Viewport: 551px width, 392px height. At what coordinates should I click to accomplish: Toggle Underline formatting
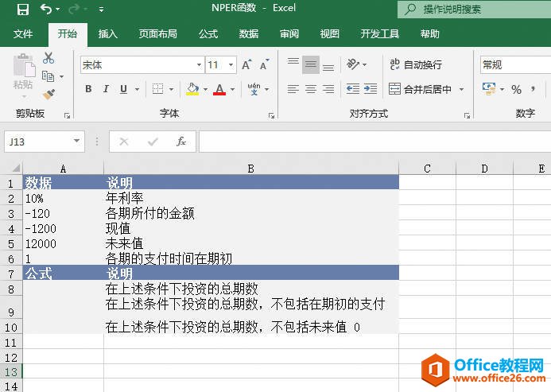pyautogui.click(x=123, y=89)
